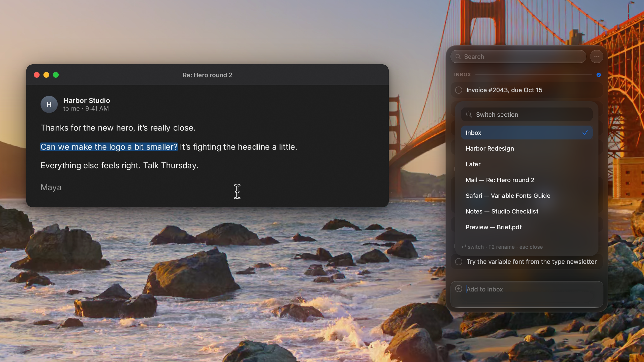Open the Invoice #2043, due Oct 15 item
This screenshot has width=644, height=362.
tap(527, 90)
